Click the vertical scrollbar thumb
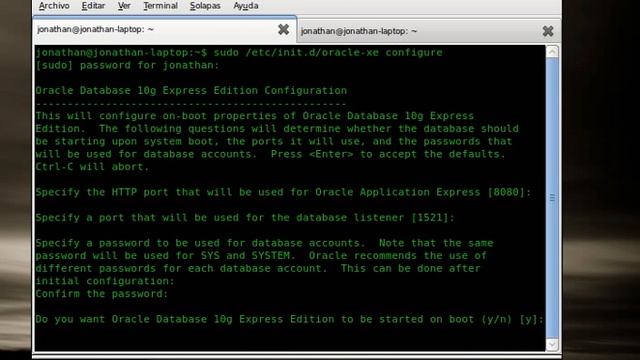Screen dimensions: 640x360 point(552,198)
